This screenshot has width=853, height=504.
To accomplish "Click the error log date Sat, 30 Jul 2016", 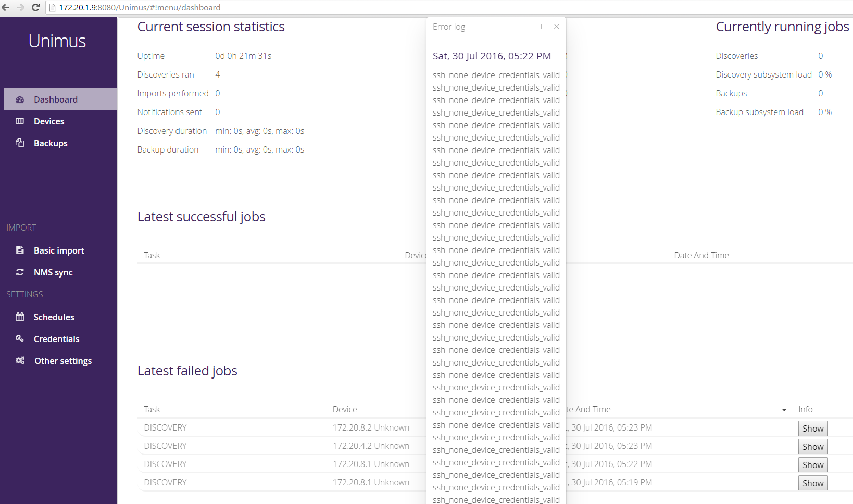I will point(492,56).
